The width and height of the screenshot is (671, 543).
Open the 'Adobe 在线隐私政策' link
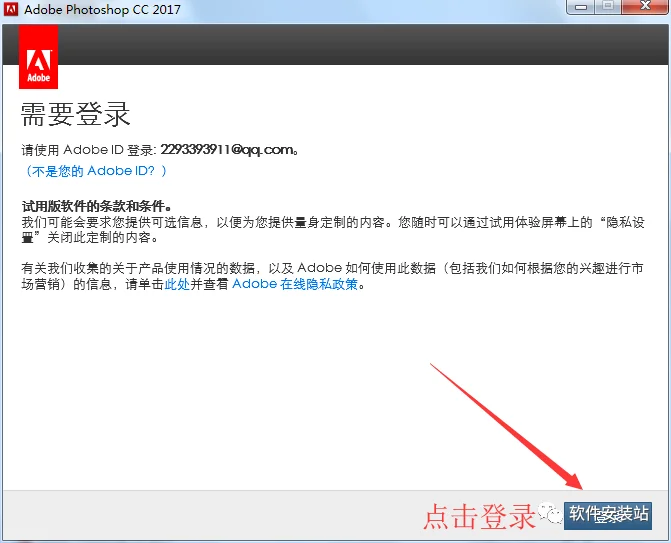coord(295,284)
